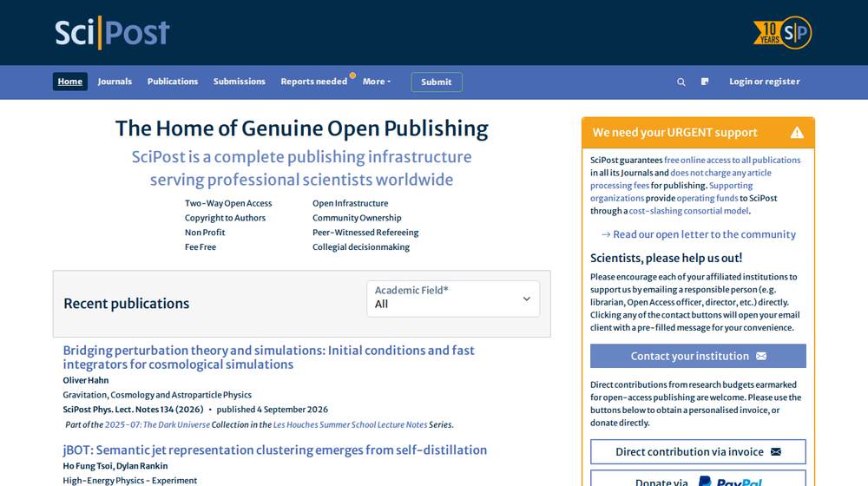Open the jBOT Semantic jet representation publication
The width and height of the screenshot is (868, 486).
(274, 450)
